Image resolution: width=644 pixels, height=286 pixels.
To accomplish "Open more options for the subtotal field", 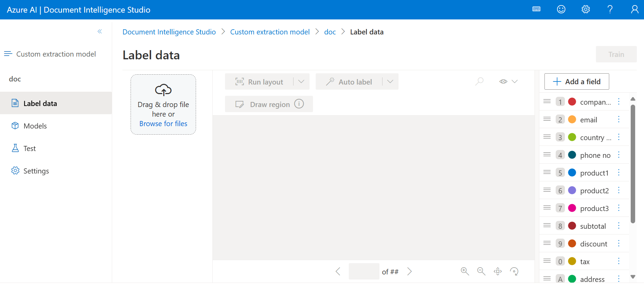I will tap(619, 226).
